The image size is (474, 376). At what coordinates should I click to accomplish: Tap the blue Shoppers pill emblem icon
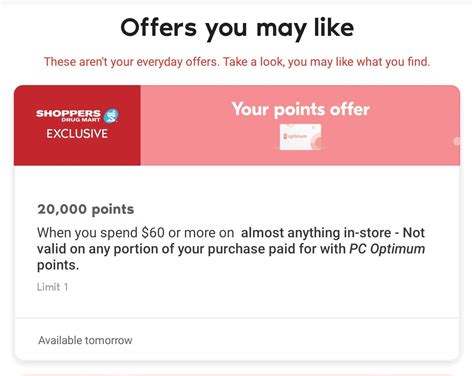pyautogui.click(x=111, y=116)
